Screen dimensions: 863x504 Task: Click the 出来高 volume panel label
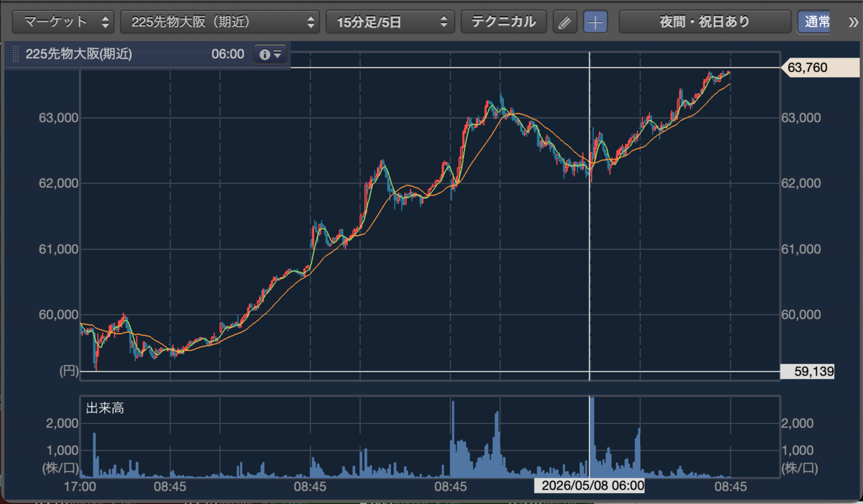coord(105,408)
